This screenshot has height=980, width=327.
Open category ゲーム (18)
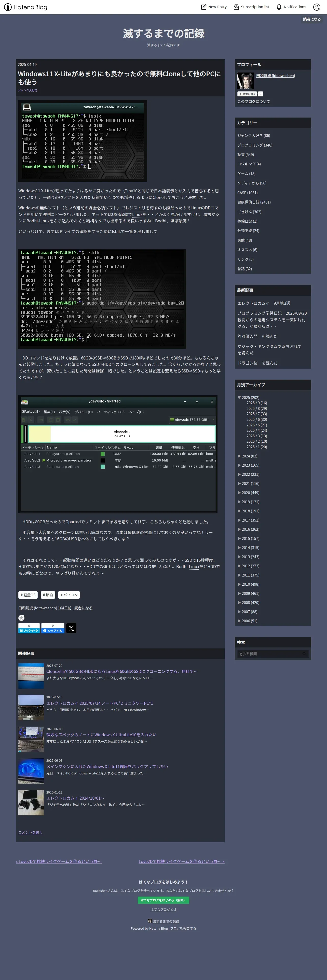point(246,174)
